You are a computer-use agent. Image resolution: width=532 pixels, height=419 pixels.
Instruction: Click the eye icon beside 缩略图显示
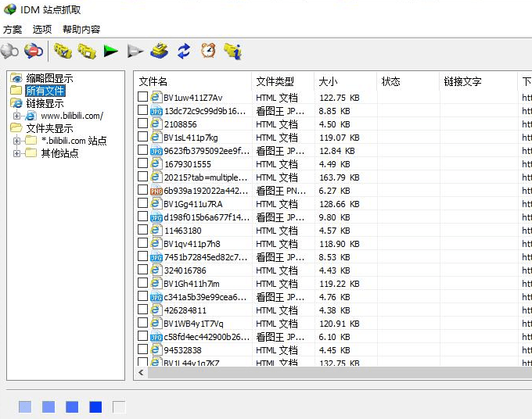(x=16, y=78)
